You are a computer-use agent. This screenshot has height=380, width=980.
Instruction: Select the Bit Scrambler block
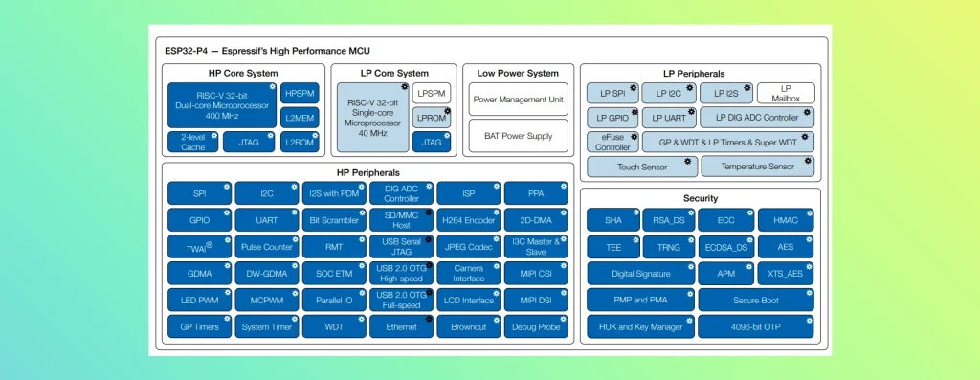point(334,220)
